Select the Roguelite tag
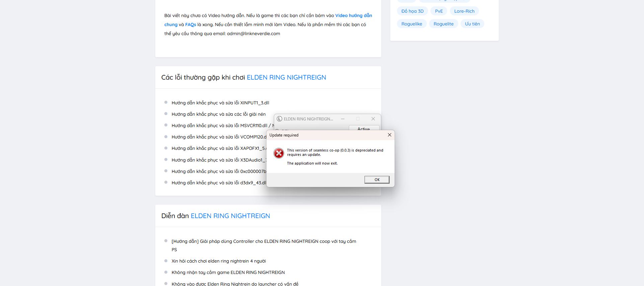 click(443, 24)
